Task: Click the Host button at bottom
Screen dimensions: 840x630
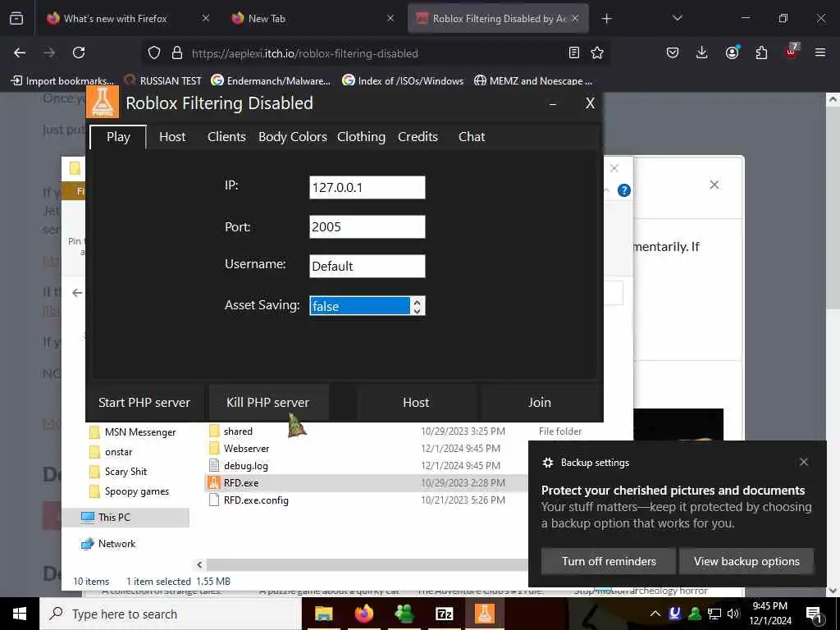Action: [416, 402]
